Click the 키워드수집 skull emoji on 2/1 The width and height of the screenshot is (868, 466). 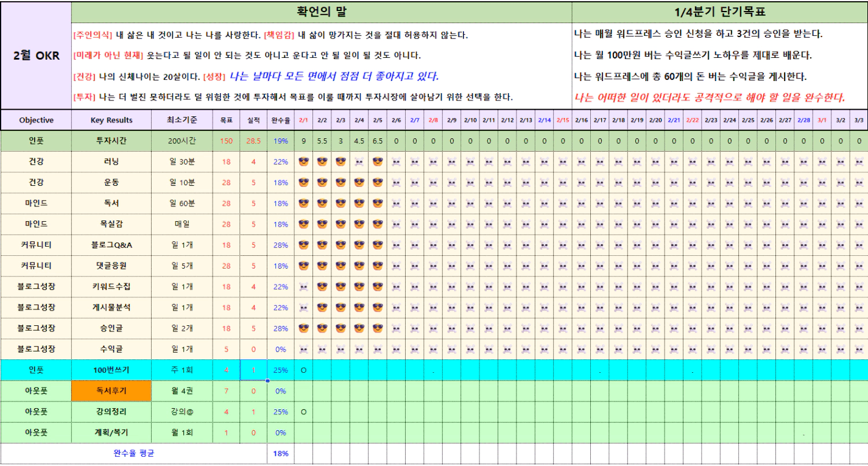pos(304,286)
